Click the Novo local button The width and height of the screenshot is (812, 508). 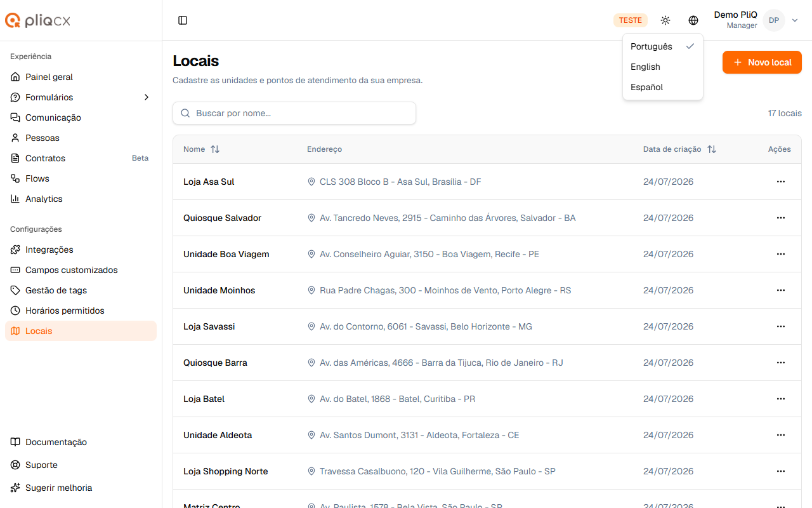coord(762,62)
